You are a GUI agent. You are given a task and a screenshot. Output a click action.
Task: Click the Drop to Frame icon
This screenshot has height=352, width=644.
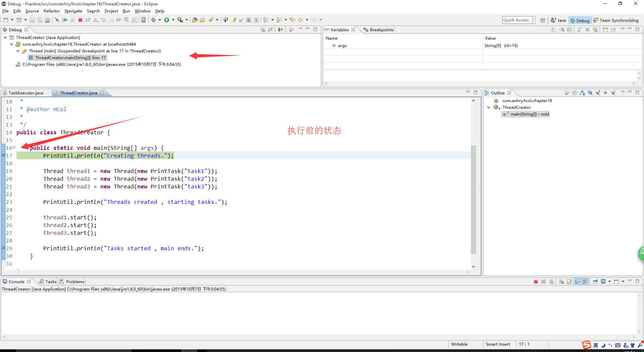(126, 20)
